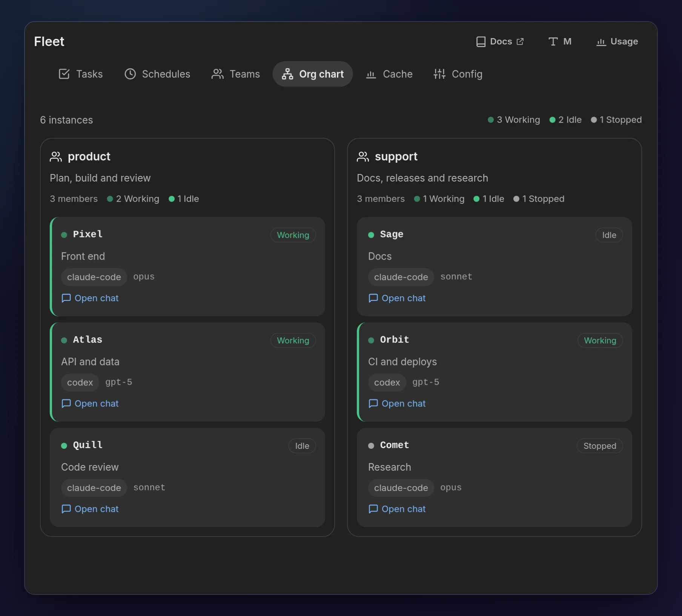Image resolution: width=682 pixels, height=616 pixels.
Task: Click the codex tag on Atlas's card
Action: click(x=80, y=382)
